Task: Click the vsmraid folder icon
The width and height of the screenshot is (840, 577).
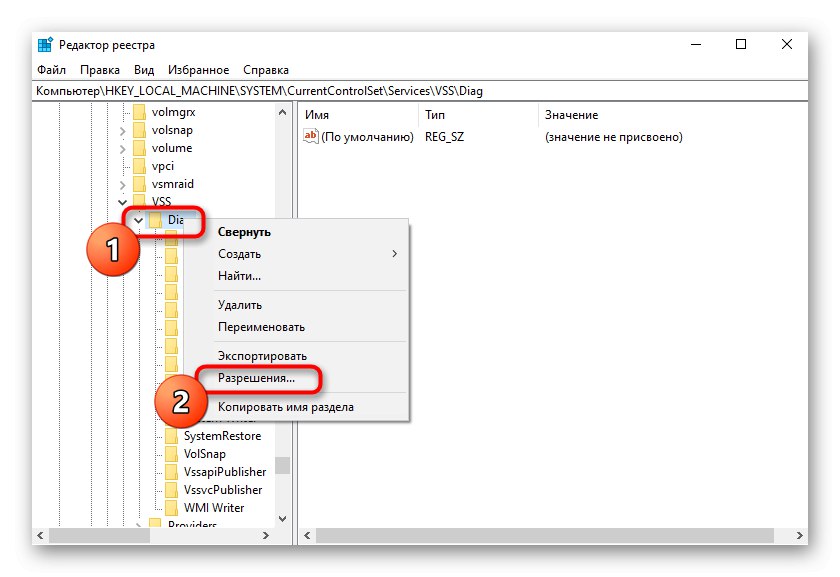Action: coord(139,184)
